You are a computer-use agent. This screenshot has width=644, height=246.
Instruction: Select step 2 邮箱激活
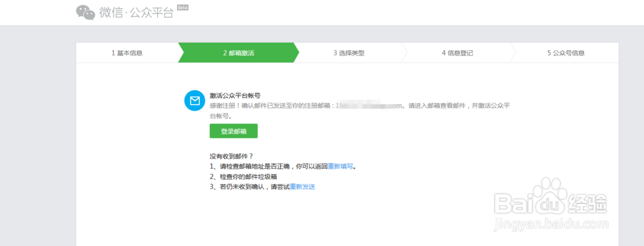239,53
